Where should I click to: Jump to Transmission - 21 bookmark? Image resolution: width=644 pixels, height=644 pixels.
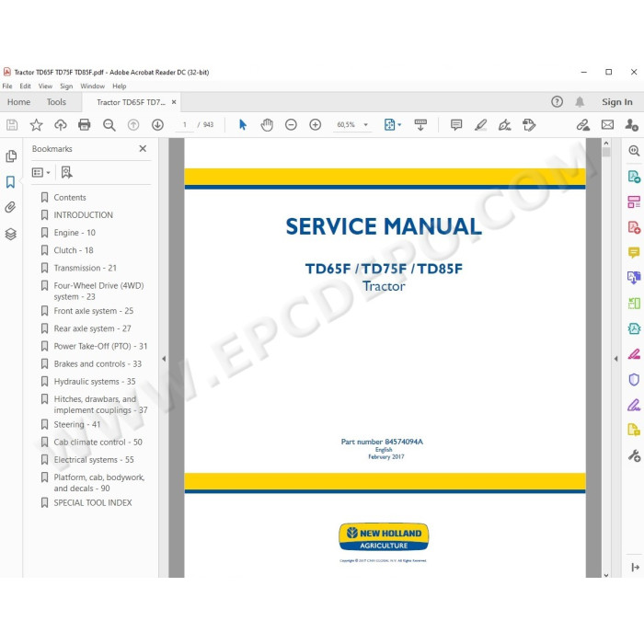tap(85, 269)
